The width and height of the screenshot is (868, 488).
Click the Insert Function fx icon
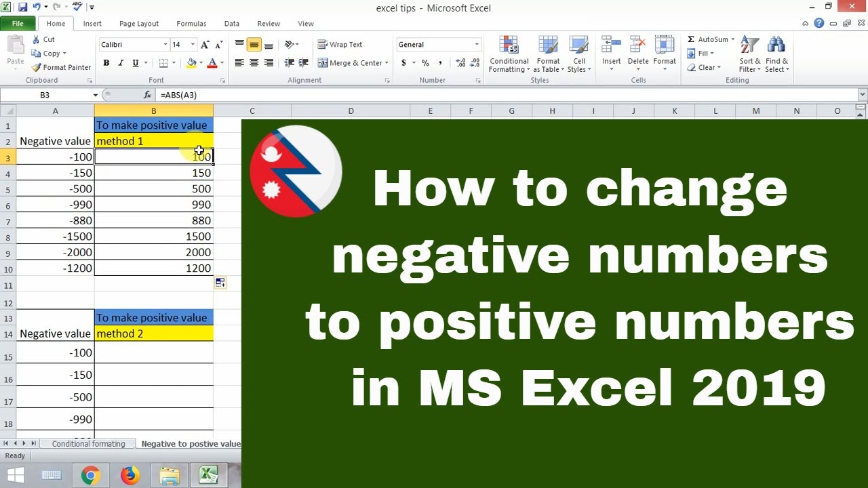point(147,95)
